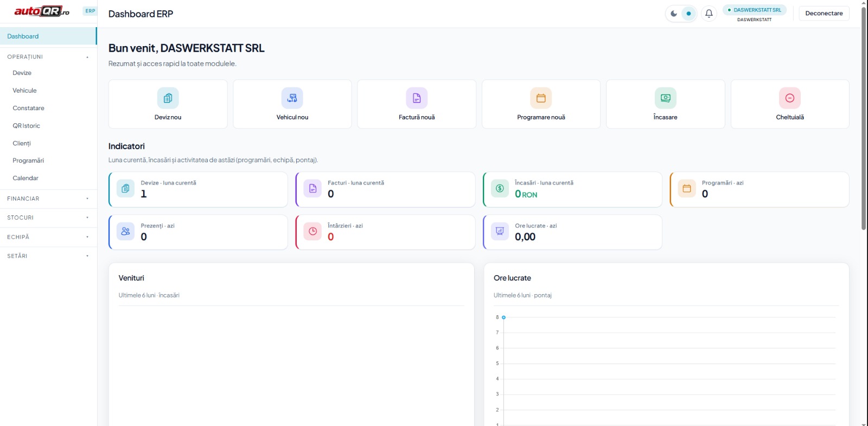
Task: Click the Încasare money icon
Action: 665,98
